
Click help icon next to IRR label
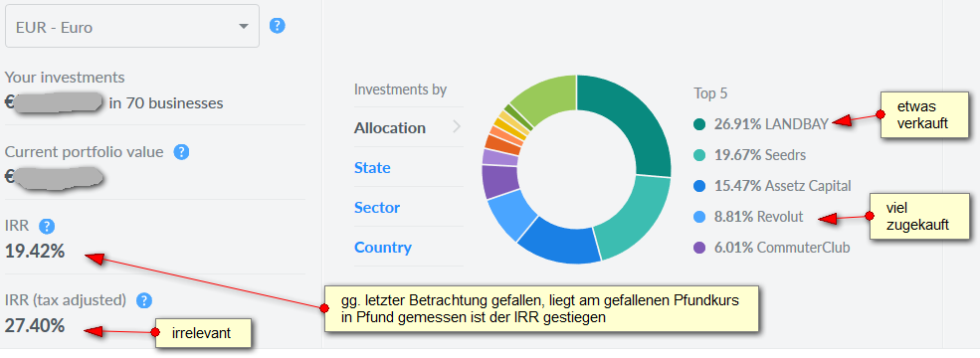(46, 226)
